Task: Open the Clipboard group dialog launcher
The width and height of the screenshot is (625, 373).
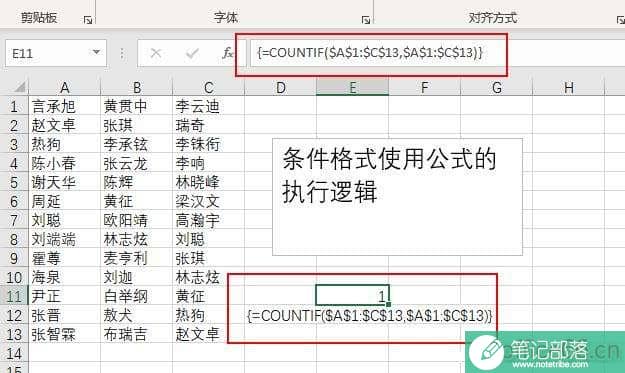Action: [88, 20]
